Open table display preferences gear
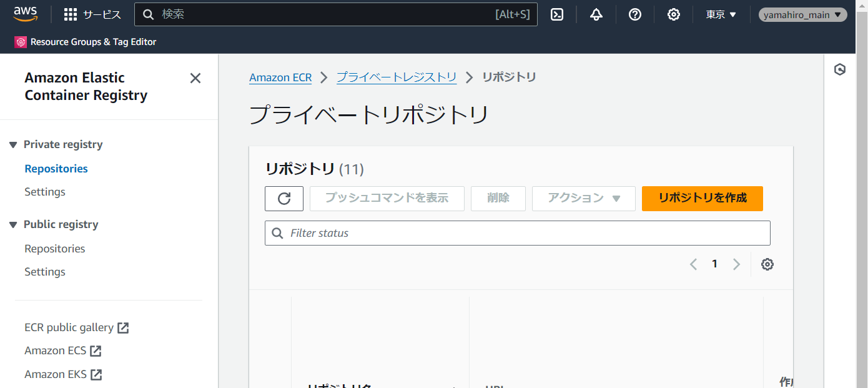The image size is (868, 388). pos(767,264)
